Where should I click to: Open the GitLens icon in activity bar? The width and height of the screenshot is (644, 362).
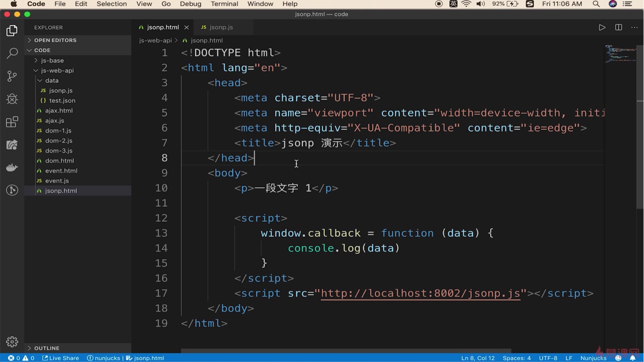pos(12,190)
